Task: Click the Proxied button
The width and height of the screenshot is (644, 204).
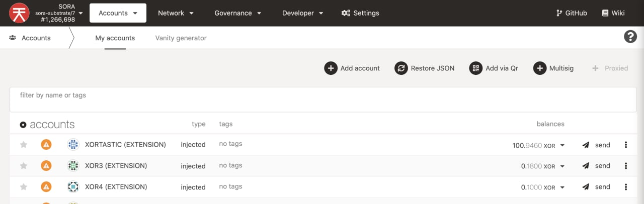Action: [609, 68]
